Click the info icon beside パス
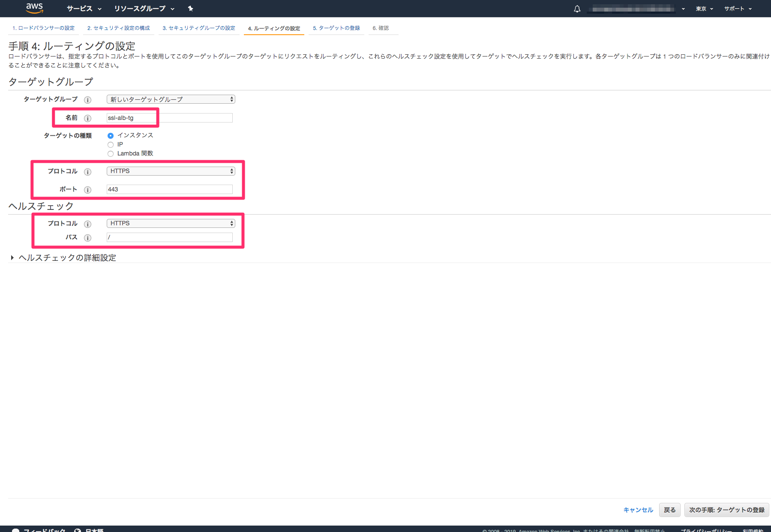 88,238
